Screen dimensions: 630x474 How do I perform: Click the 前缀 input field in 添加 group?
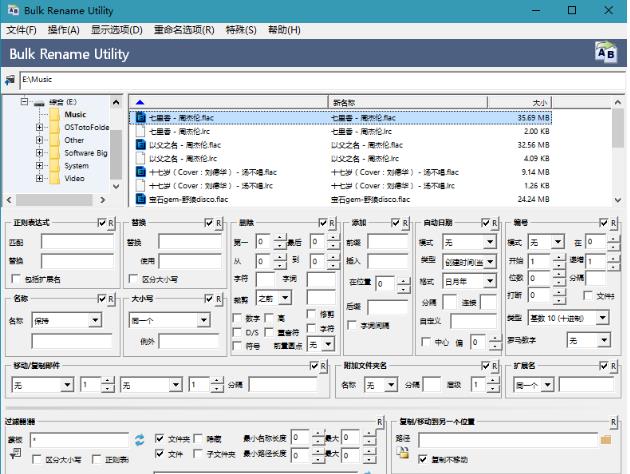click(388, 242)
